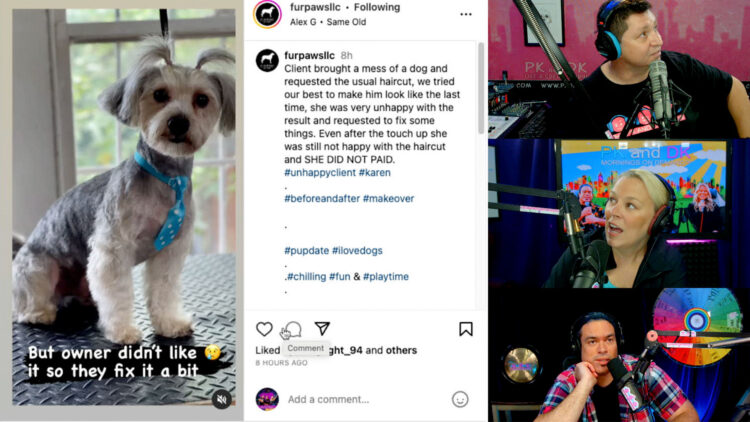Viewport: 750px width, 422px height.
Task: Unmute the dog video sound
Action: 222,399
